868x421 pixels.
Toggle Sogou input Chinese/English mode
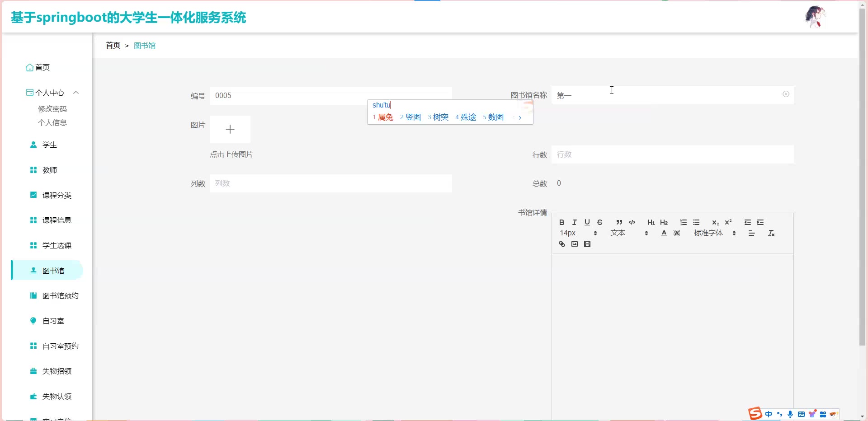769,414
